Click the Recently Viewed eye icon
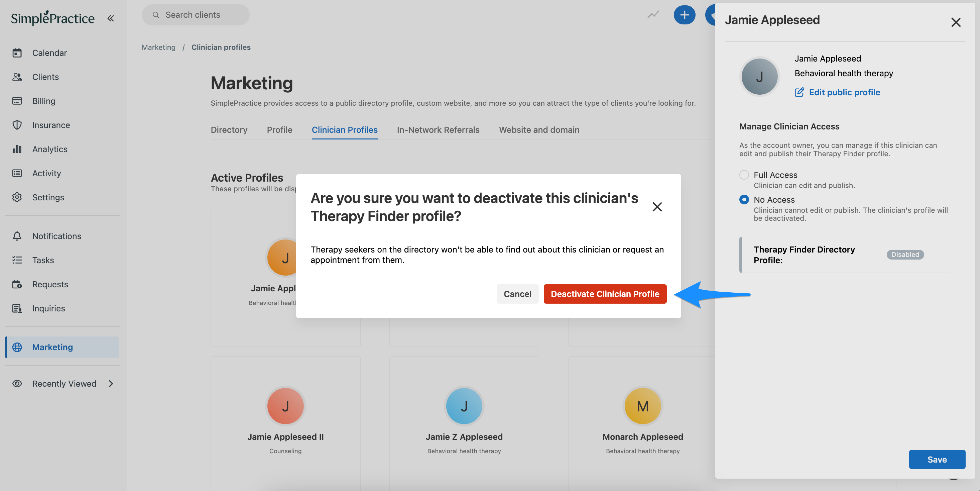The image size is (980, 491). [x=17, y=383]
